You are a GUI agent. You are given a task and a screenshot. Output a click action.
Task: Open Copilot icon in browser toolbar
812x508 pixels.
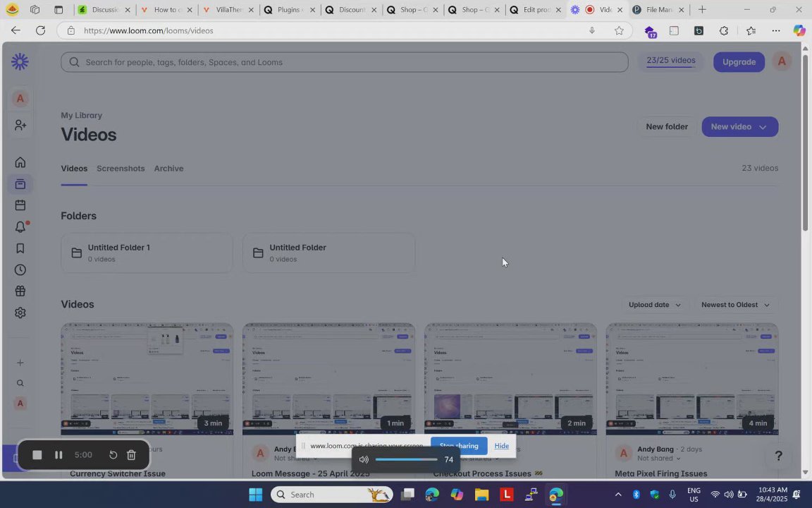(x=799, y=30)
